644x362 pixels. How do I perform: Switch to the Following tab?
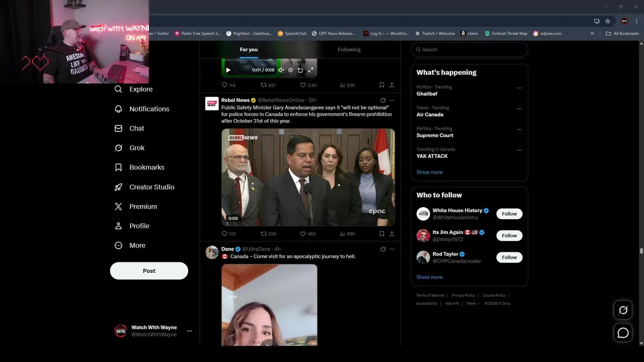tap(349, 50)
